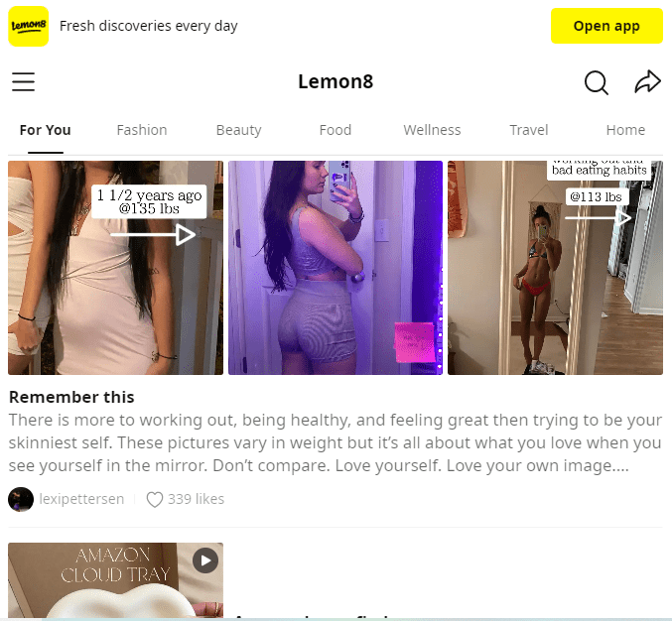Click the share arrow icon
672x621 pixels.
click(647, 81)
